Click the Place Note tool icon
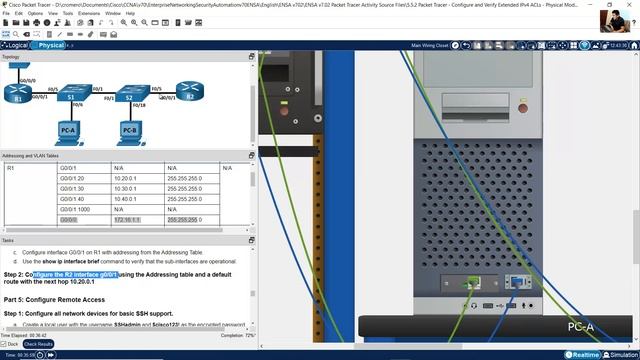 [49, 34]
